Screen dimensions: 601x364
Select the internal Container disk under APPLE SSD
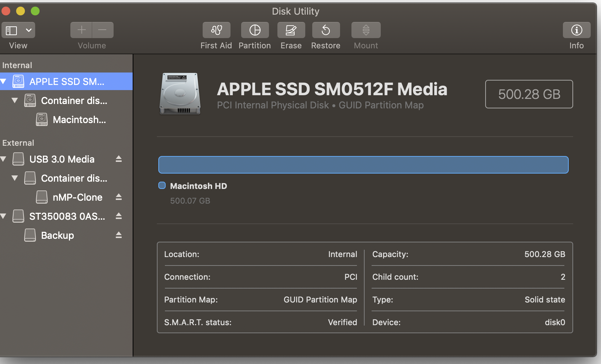click(x=66, y=100)
